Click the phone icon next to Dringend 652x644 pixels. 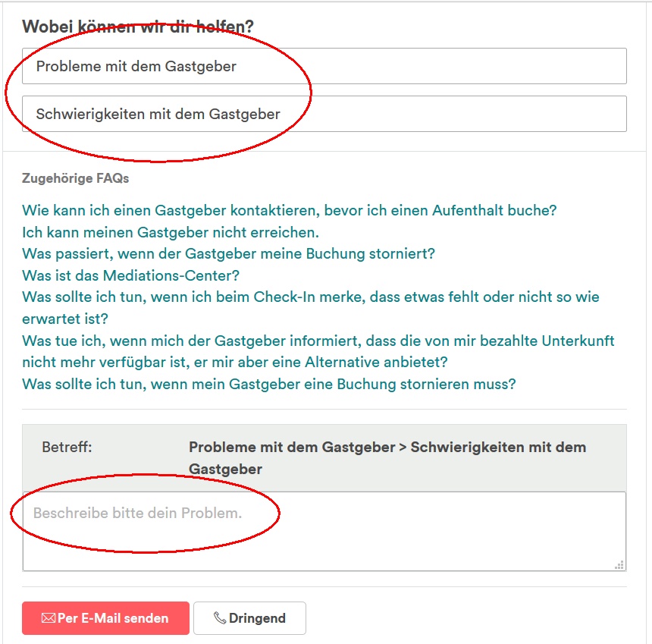coord(220,617)
